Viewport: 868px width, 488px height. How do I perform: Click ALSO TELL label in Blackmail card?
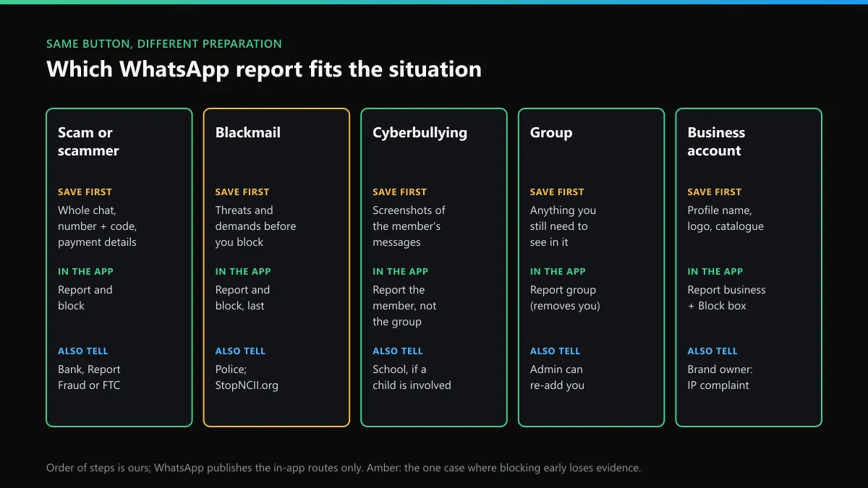240,351
